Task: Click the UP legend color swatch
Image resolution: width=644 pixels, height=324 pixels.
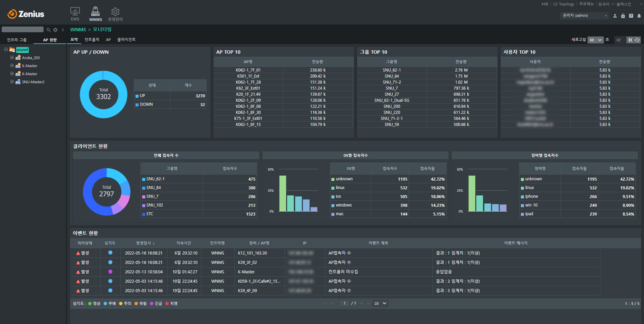Action: [x=137, y=96]
